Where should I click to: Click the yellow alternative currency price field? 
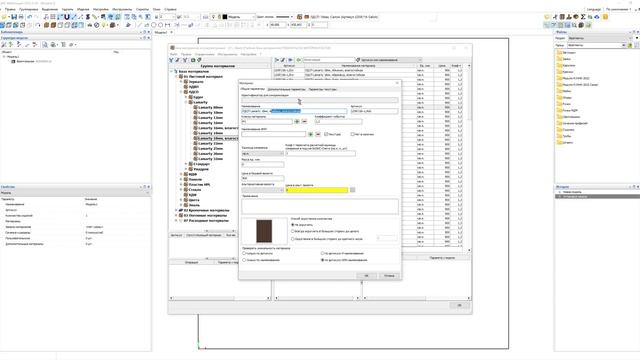coord(317,190)
